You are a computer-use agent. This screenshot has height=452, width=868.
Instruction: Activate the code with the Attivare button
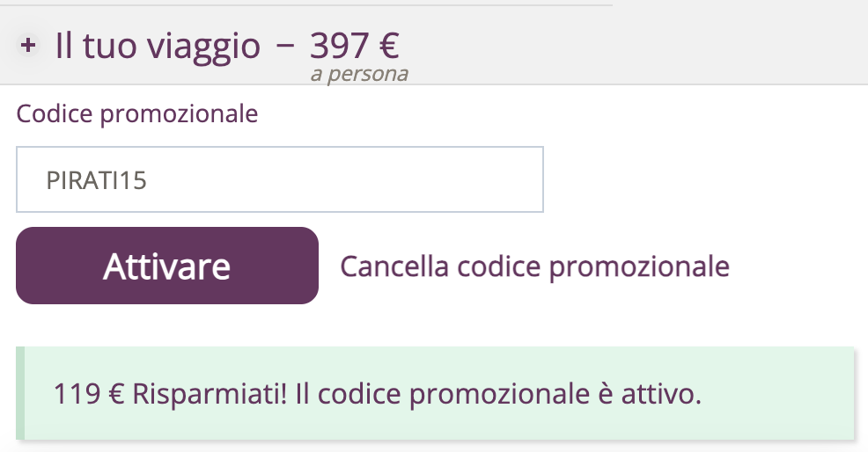point(167,266)
